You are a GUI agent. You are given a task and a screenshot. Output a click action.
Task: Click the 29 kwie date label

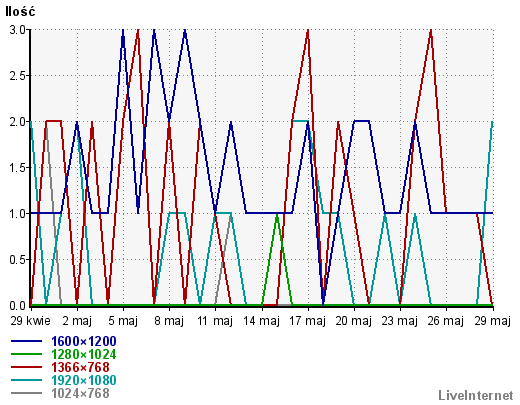tap(30, 321)
